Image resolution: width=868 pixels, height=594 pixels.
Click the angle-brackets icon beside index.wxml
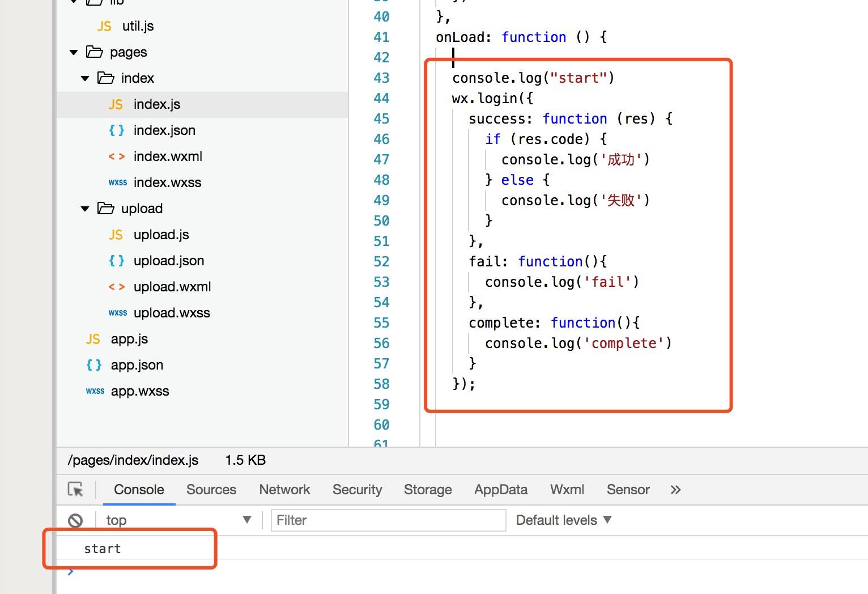pos(116,156)
